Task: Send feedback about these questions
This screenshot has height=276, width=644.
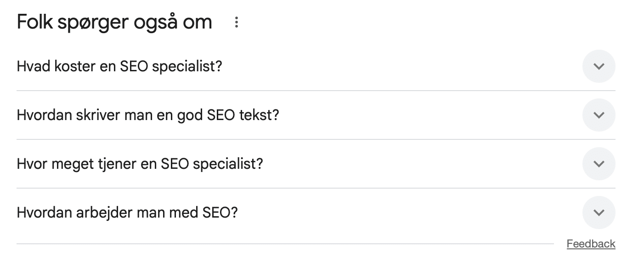Action: [x=591, y=244]
